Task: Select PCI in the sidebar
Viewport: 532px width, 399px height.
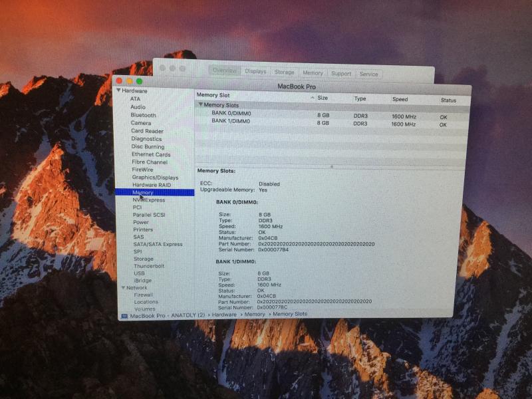Action: click(137, 207)
